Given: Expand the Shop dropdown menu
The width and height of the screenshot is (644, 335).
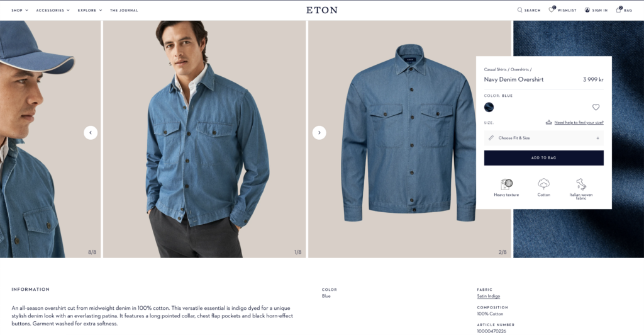Looking at the screenshot, I should click(19, 10).
